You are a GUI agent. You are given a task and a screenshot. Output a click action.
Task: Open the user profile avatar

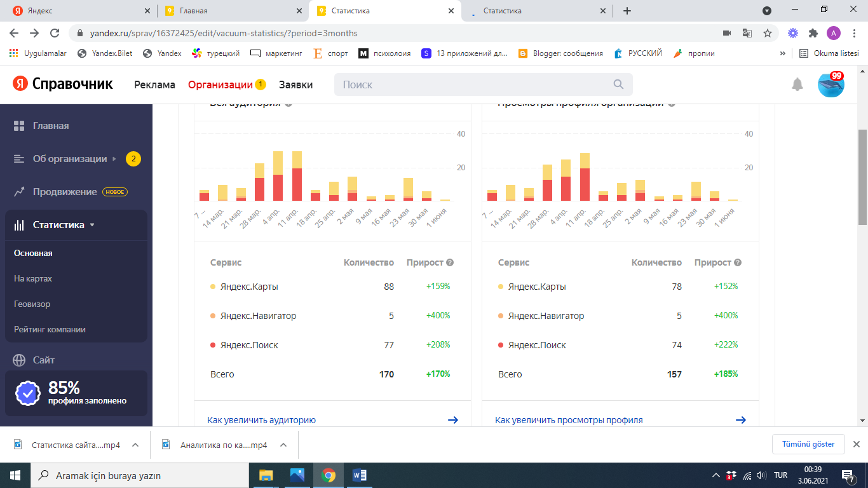[831, 85]
